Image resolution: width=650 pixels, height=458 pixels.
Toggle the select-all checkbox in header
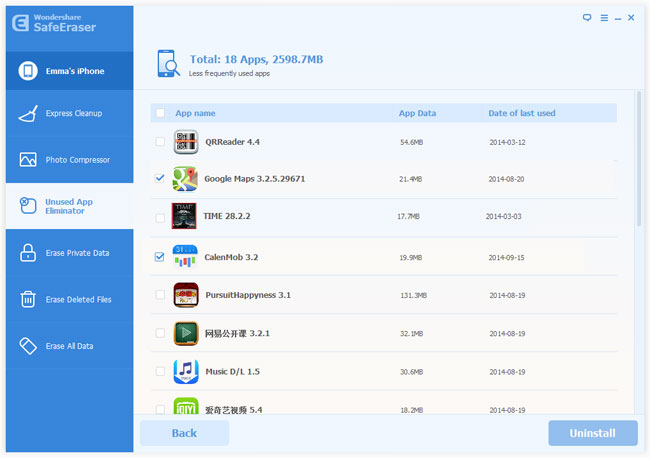click(x=160, y=113)
